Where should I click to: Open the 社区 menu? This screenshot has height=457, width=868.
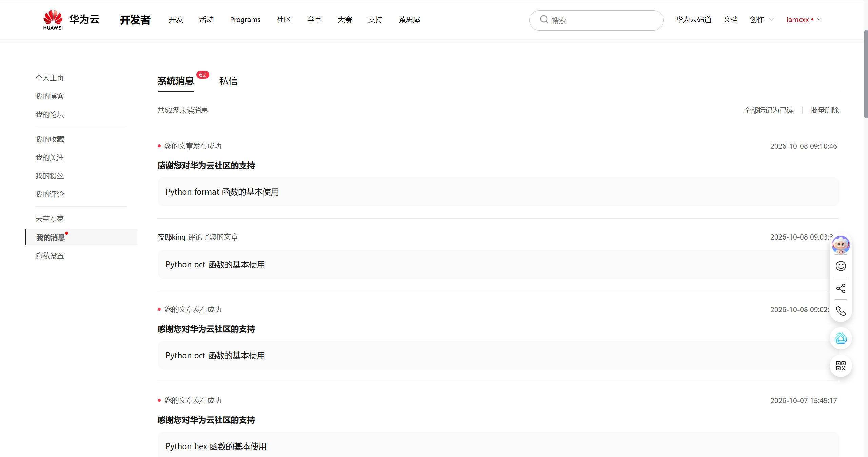pyautogui.click(x=283, y=20)
